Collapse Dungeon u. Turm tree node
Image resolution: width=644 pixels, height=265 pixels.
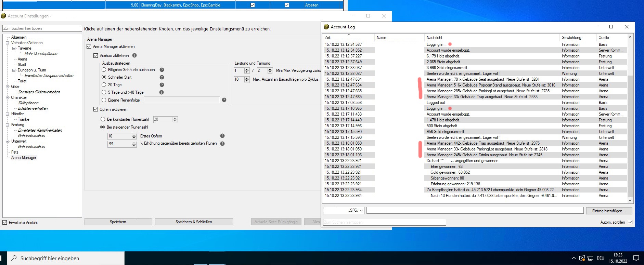pos(14,70)
